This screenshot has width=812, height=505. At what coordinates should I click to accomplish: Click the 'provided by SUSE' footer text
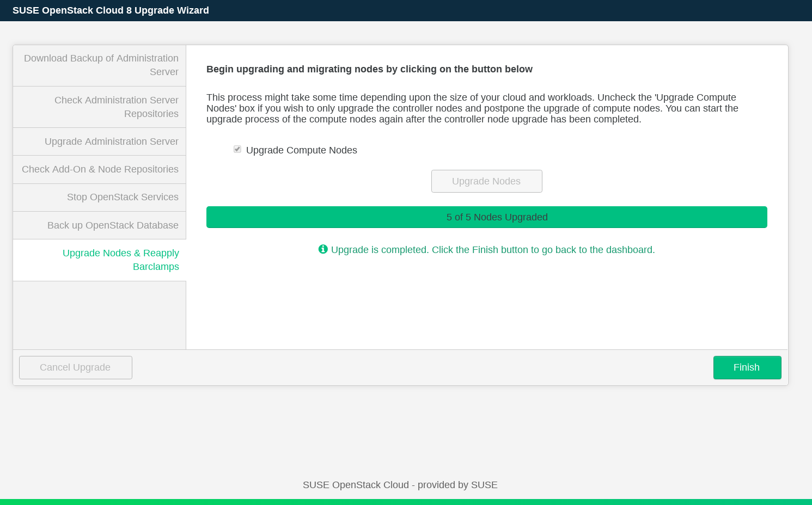pos(400,485)
